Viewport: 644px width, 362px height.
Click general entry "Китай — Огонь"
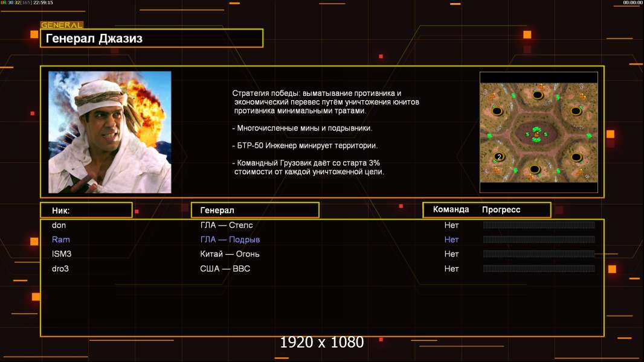point(230,254)
